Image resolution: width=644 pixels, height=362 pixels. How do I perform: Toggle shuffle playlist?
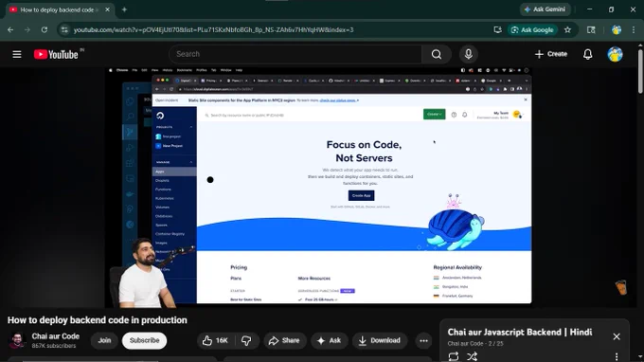coord(472,356)
